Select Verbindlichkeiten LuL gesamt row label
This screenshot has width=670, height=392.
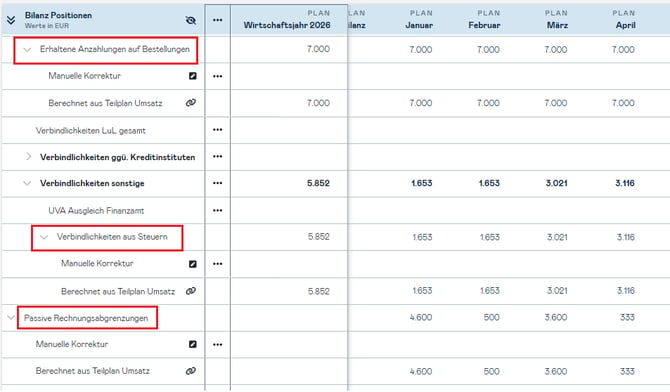(91, 130)
